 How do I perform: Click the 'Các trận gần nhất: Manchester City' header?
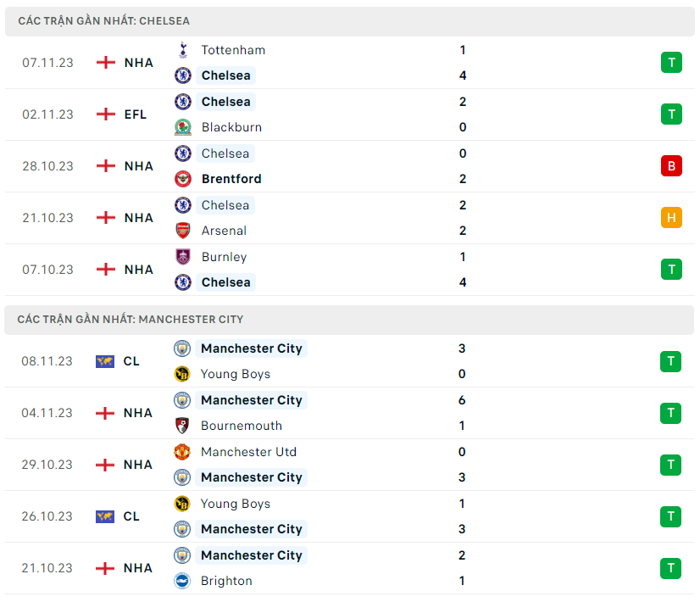pyautogui.click(x=131, y=320)
